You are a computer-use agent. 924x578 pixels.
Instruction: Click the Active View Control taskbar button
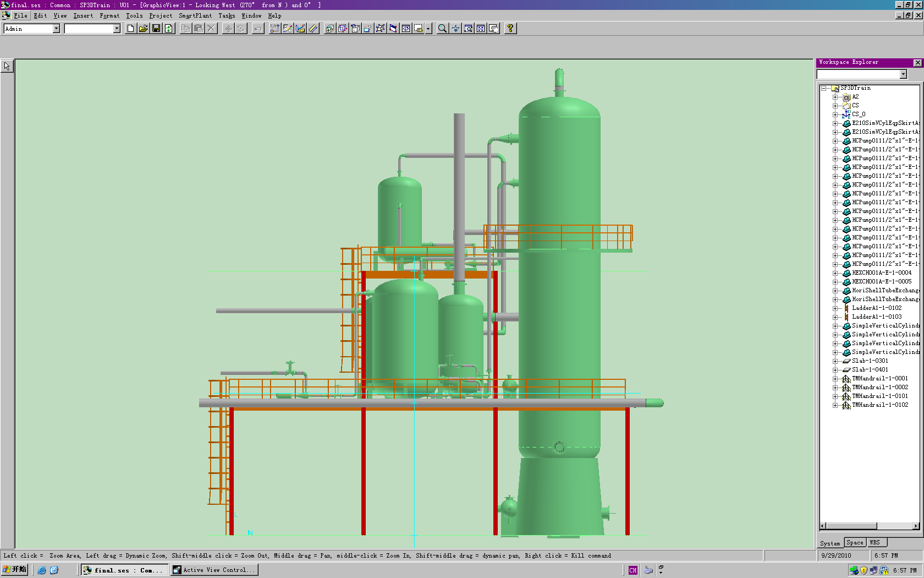click(215, 570)
